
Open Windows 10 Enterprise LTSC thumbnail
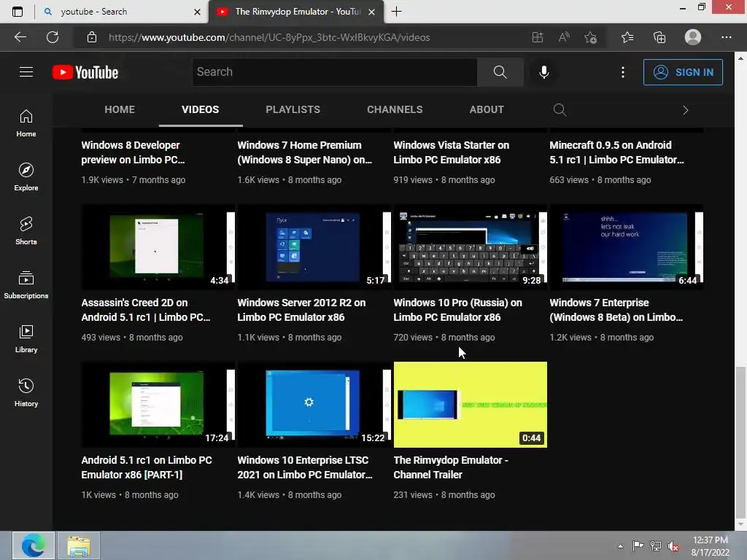tap(314, 405)
